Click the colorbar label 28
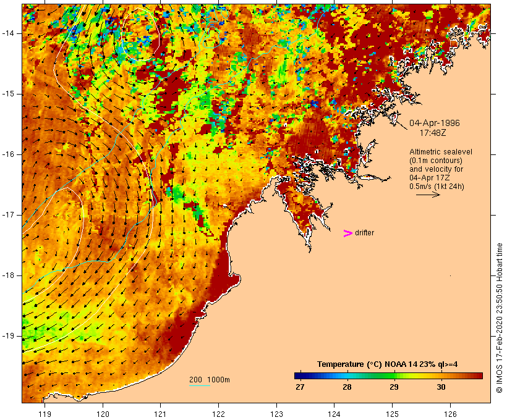507x420 pixels. 347,387
